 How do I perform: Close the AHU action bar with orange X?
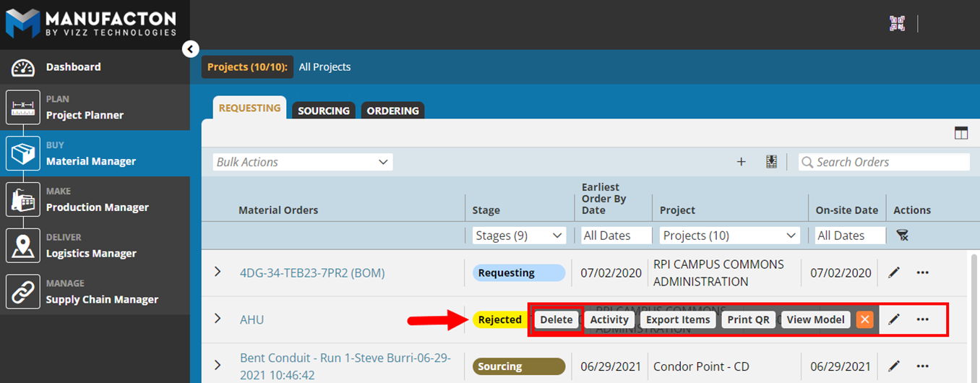tap(864, 319)
